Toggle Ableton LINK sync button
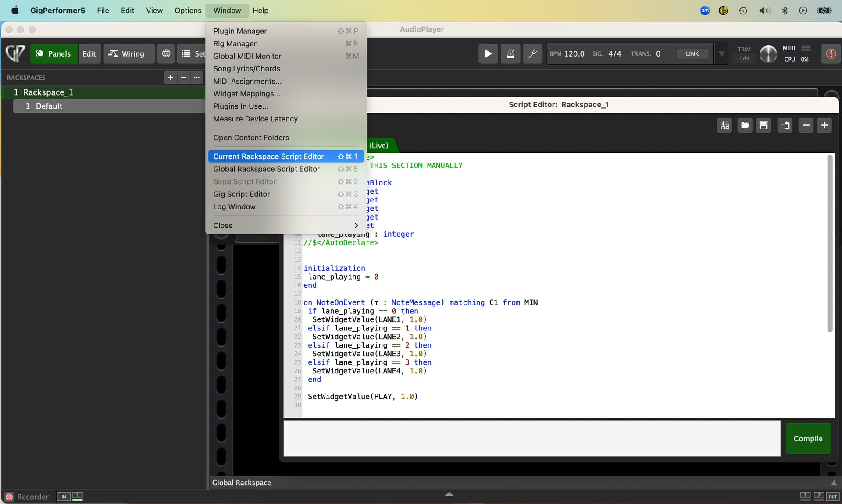 [692, 53]
